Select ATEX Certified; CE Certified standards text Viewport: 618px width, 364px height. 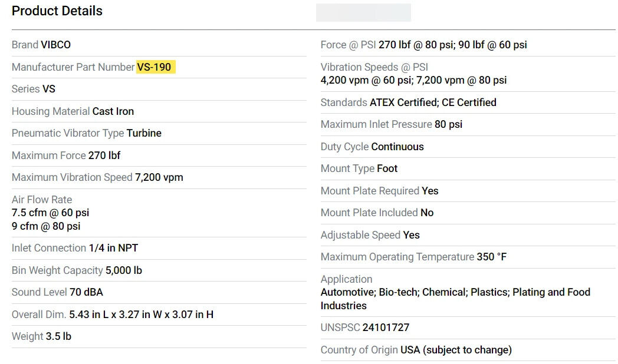[x=433, y=102]
